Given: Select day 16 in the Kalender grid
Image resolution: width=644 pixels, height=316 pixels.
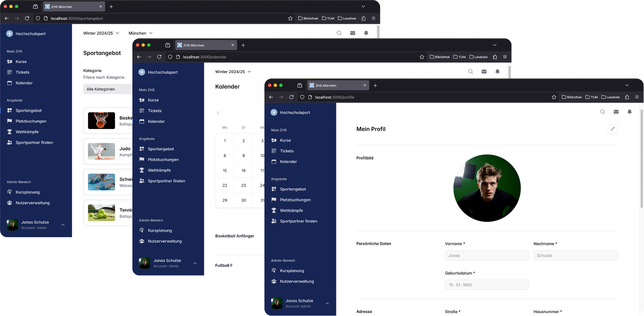Looking at the screenshot, I should (244, 170).
